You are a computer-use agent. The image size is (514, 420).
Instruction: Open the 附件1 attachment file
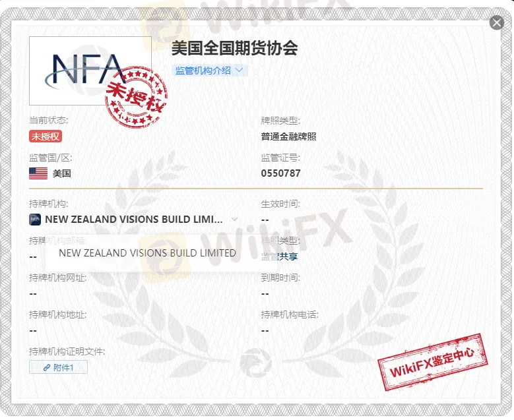tap(58, 367)
